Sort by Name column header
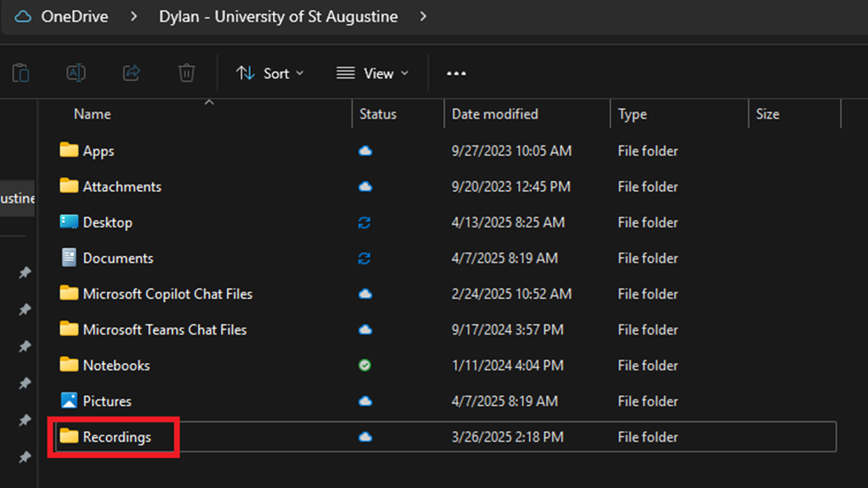Screen dimensions: 868x488 pyautogui.click(x=93, y=114)
